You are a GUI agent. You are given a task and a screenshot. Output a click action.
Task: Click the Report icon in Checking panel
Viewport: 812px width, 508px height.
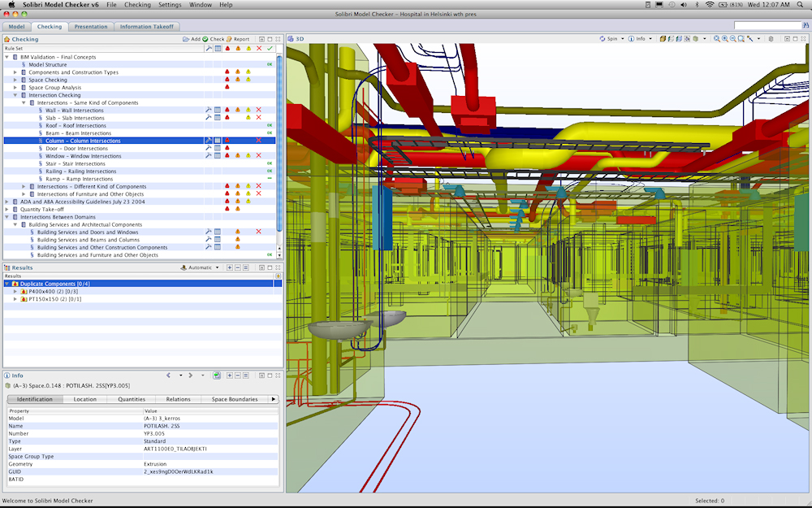pos(230,39)
